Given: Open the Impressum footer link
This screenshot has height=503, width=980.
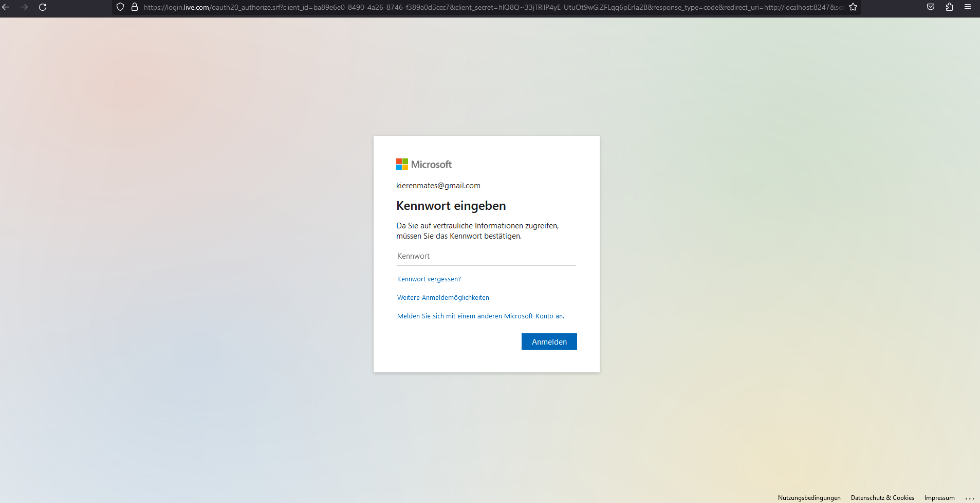Looking at the screenshot, I should pyautogui.click(x=939, y=498).
